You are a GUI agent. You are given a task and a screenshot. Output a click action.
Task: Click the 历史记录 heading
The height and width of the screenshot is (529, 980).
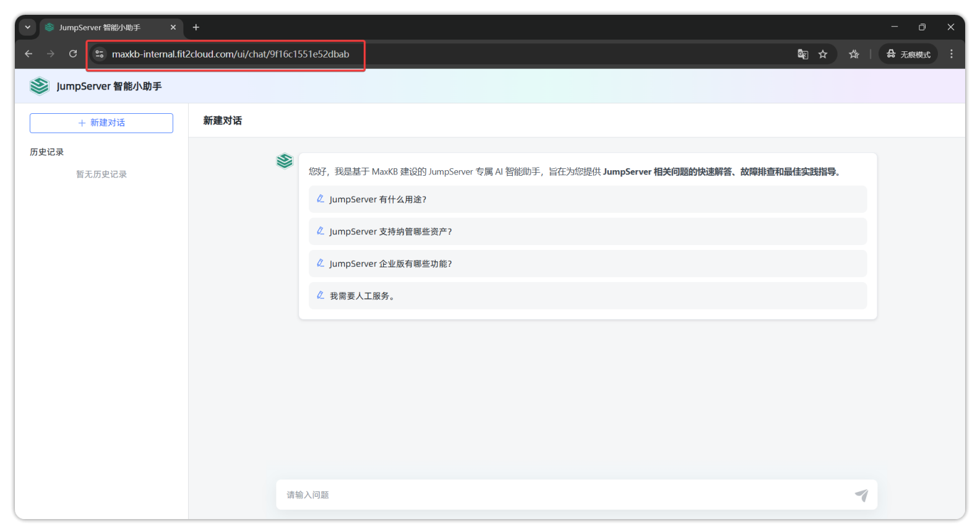(x=47, y=152)
